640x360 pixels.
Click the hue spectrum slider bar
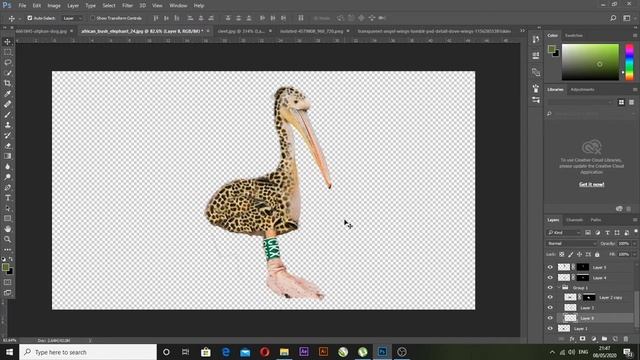[x=629, y=62]
